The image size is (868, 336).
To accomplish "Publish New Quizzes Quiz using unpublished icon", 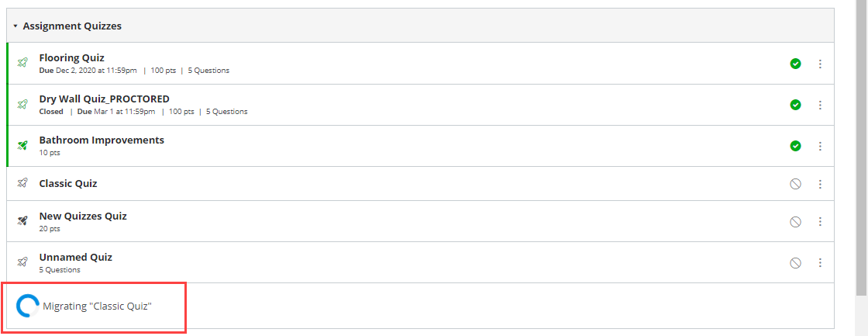I will 795,222.
